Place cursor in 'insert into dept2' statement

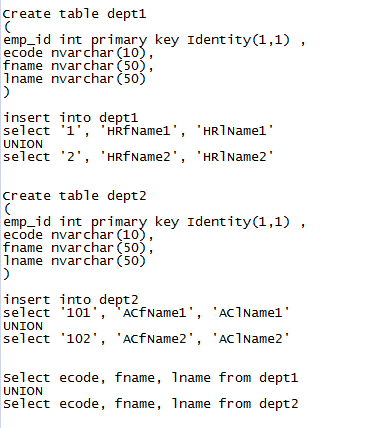click(70, 300)
